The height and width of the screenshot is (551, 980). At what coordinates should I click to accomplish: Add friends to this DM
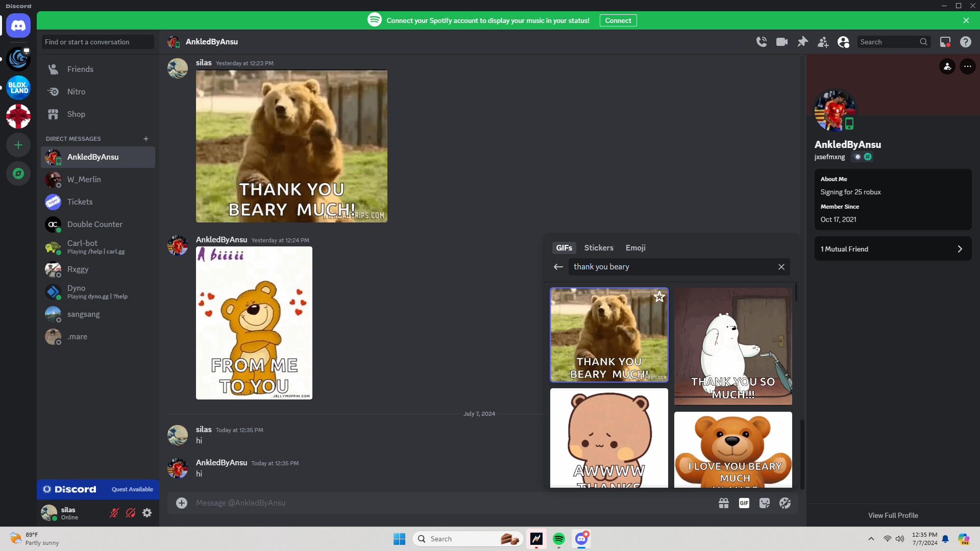pyautogui.click(x=823, y=42)
